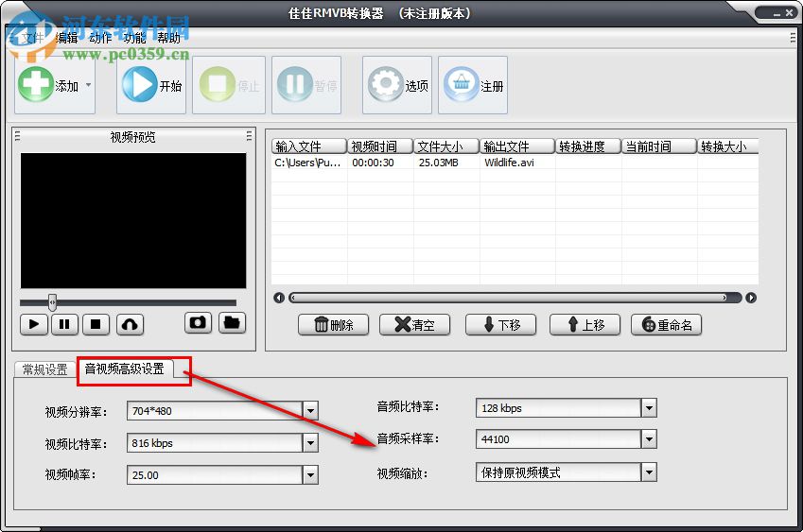The height and width of the screenshot is (532, 803).
Task: Select the 音视频高级设置 tab
Action: click(x=125, y=369)
